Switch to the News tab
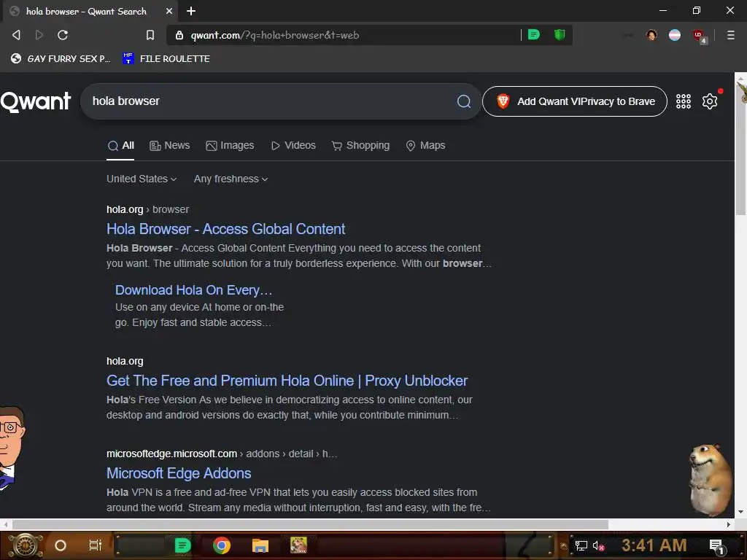The height and width of the screenshot is (560, 747). pos(169,146)
